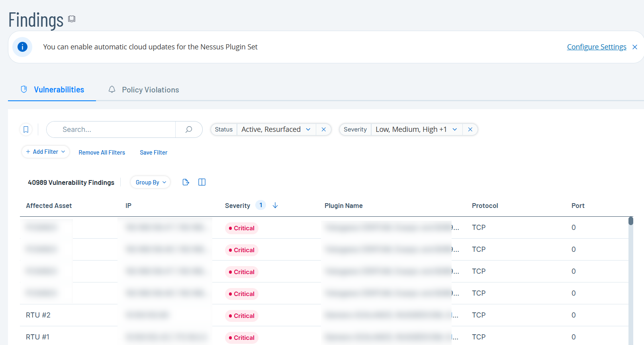Click the Configure Settings link
This screenshot has width=644, height=345.
click(x=596, y=47)
